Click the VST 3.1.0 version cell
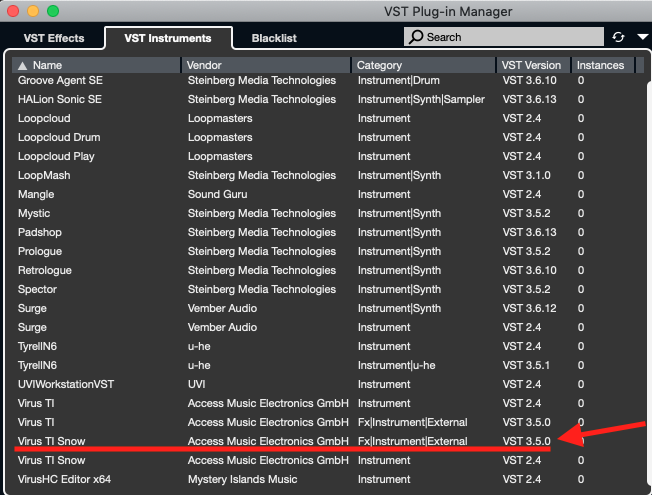The height and width of the screenshot is (495, 652). [x=526, y=176]
